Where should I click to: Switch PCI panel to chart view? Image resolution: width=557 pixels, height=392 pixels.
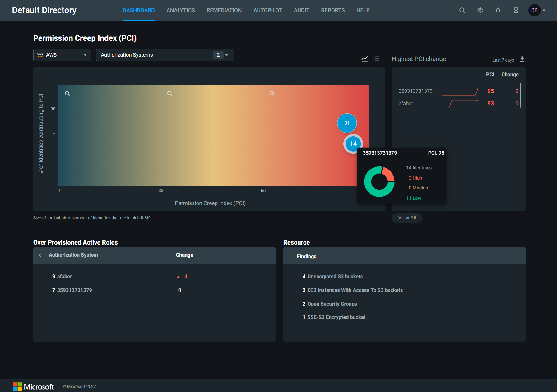click(x=364, y=59)
